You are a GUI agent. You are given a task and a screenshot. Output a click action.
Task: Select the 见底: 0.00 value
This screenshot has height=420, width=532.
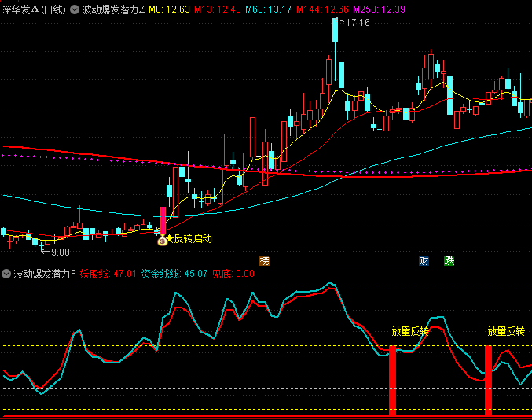coord(233,274)
